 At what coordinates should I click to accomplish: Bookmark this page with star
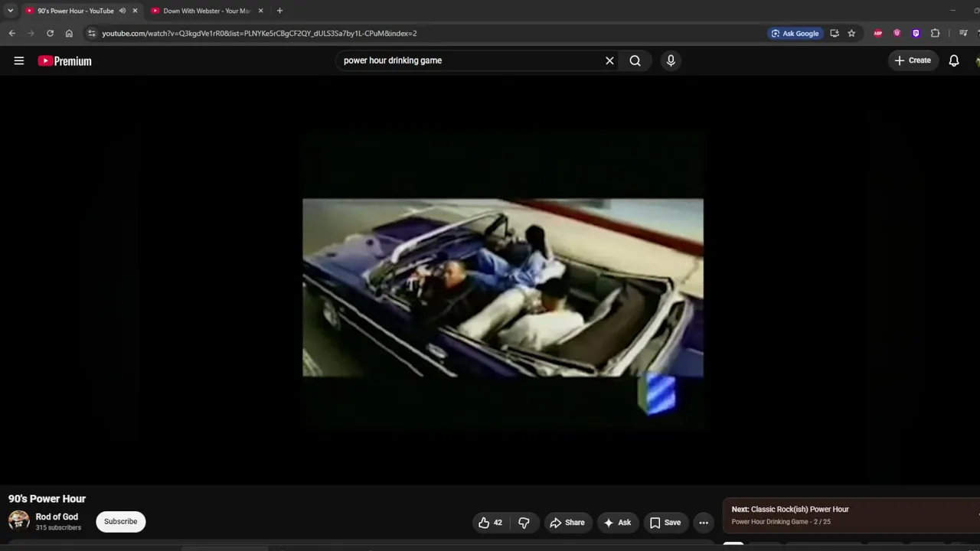pos(851,34)
